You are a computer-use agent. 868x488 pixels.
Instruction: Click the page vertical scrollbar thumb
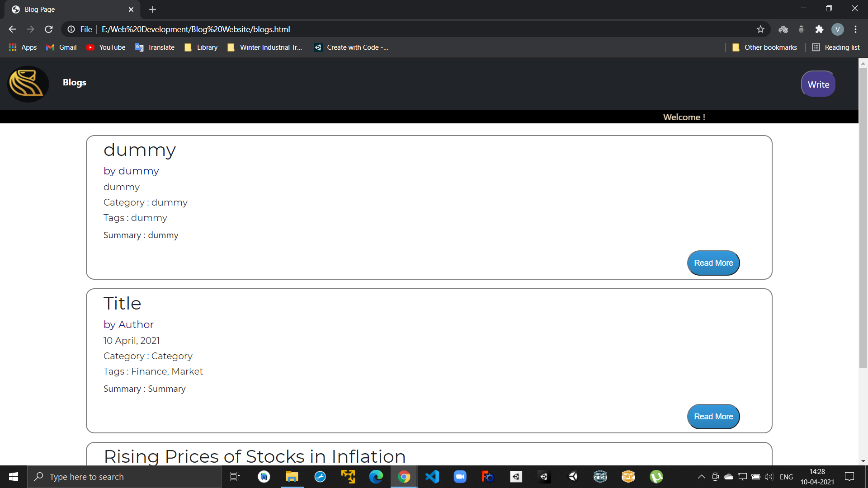click(863, 217)
